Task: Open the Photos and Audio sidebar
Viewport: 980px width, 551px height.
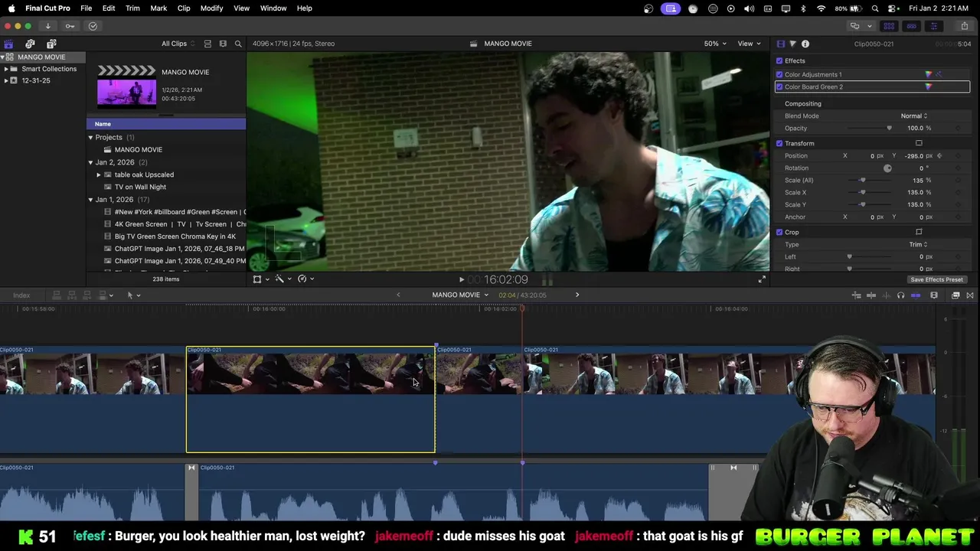Action: [30, 44]
